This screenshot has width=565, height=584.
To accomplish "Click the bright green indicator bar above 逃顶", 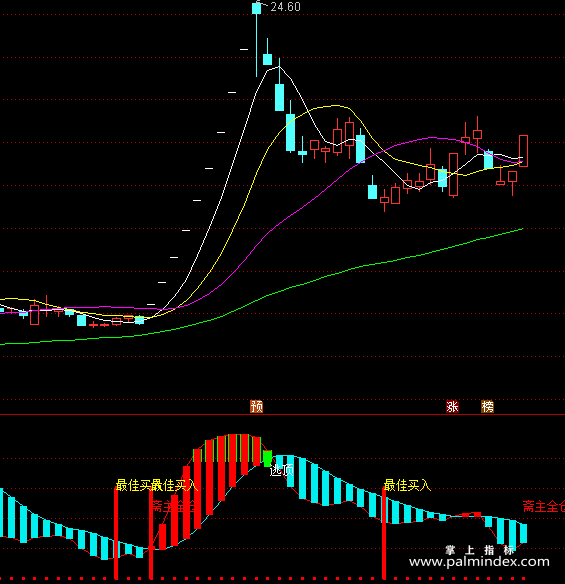I will 267,458.
